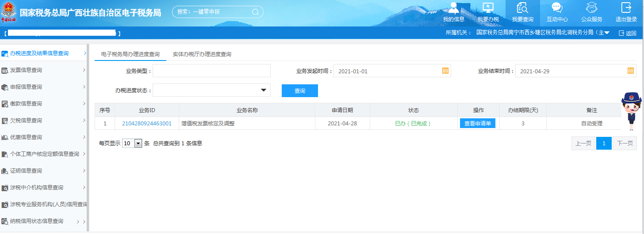Click the 业务类型 input field
644x234 pixels.
[211, 71]
